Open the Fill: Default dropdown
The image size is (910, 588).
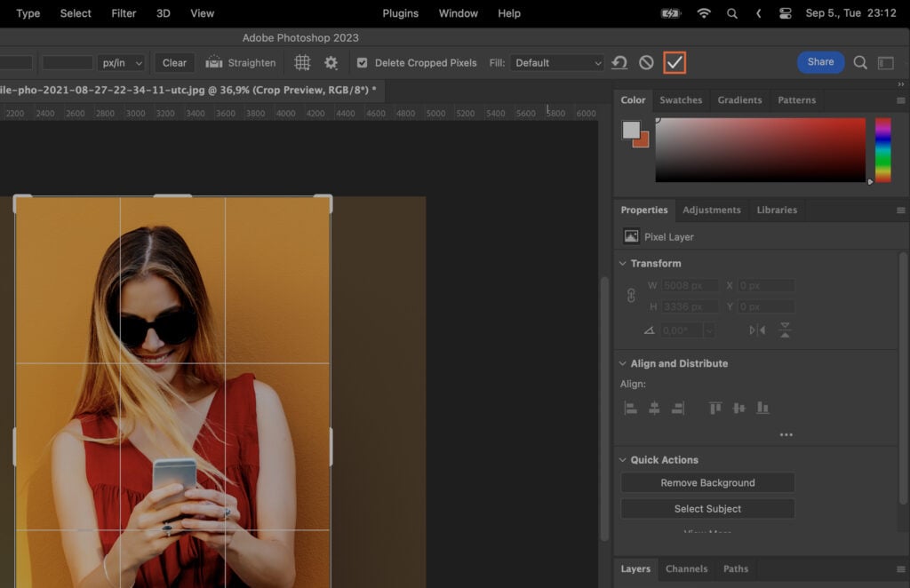point(557,62)
